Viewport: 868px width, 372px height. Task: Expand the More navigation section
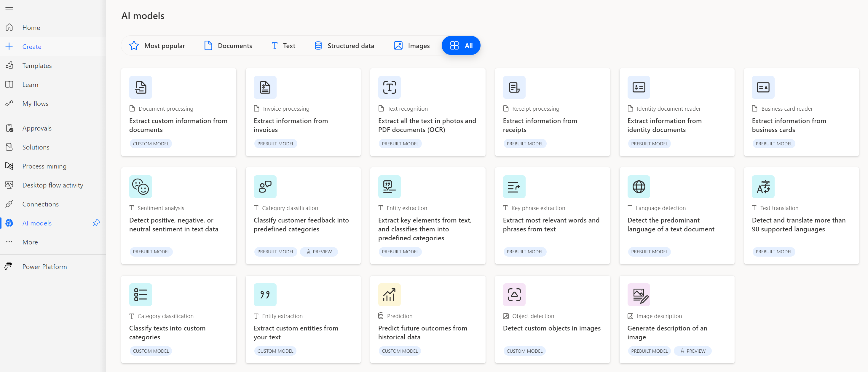[30, 241]
